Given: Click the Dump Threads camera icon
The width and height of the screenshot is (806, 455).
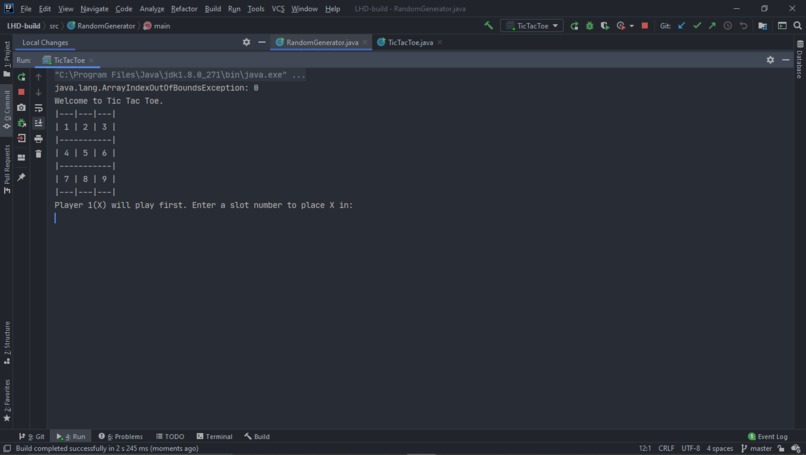Looking at the screenshot, I should pos(21,107).
